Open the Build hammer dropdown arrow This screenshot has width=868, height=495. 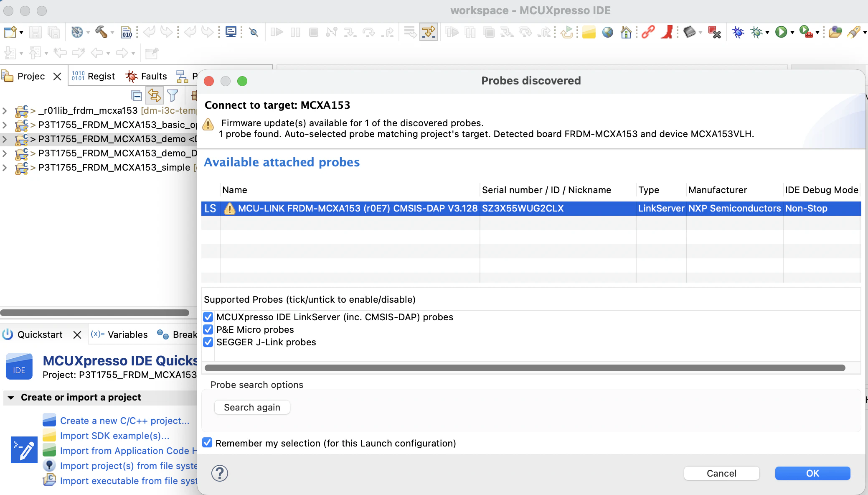112,32
